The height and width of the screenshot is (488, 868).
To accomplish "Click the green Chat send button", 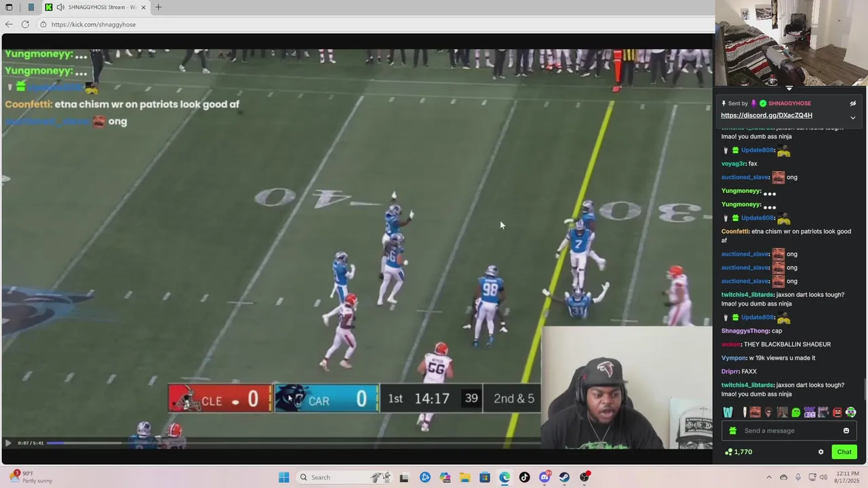I will tap(844, 452).
